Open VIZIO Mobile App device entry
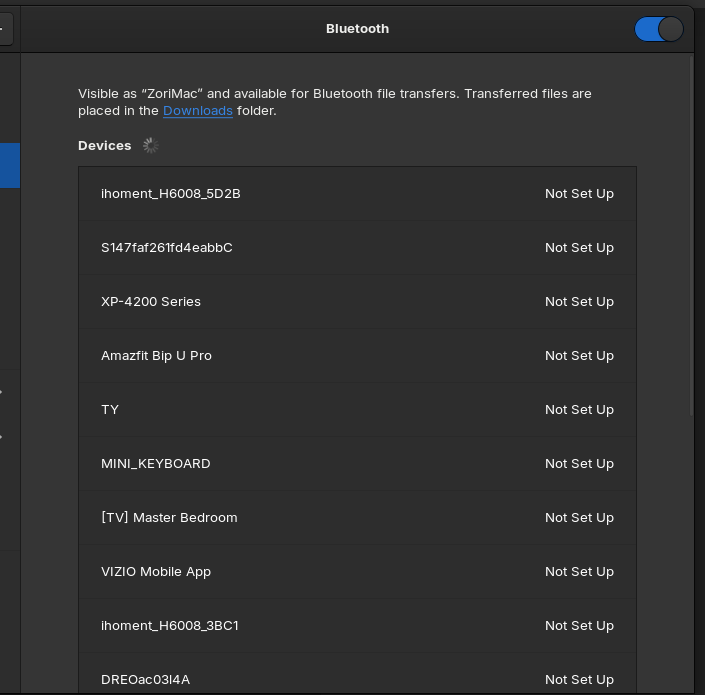The width and height of the screenshot is (705, 695). (357, 571)
